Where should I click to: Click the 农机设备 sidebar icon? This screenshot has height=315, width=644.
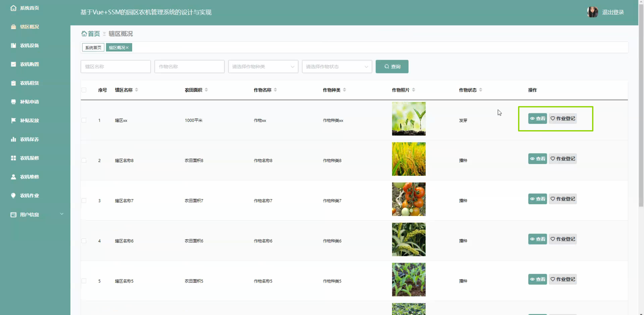(x=13, y=45)
